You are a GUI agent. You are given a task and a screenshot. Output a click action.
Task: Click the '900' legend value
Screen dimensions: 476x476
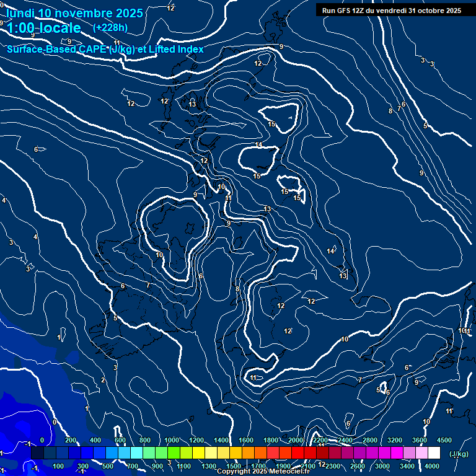pos(157,466)
